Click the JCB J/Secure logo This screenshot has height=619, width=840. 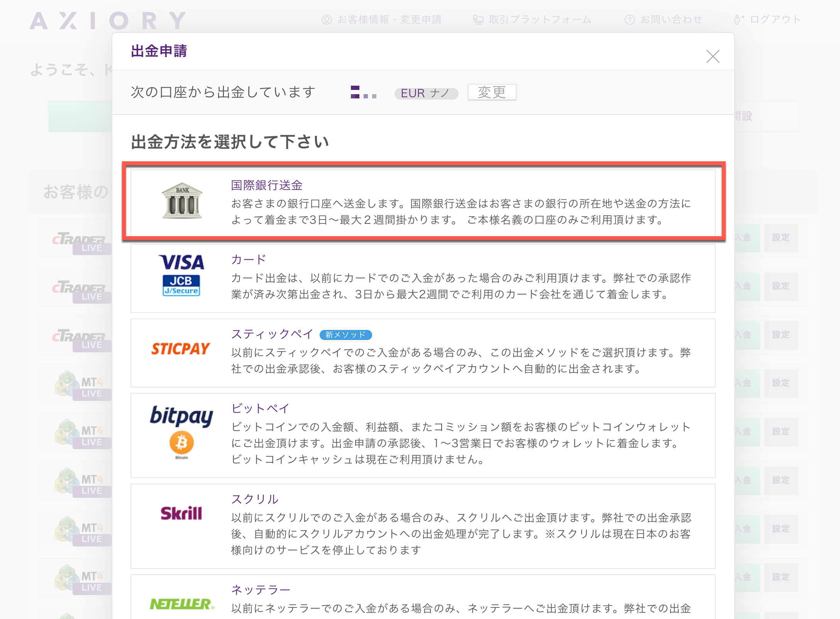click(x=181, y=286)
